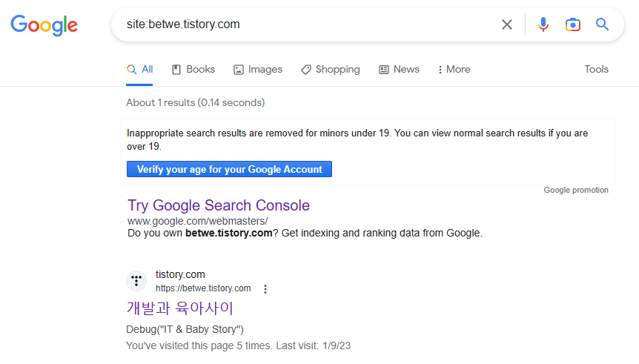Submit search with the magnifier icon

[x=602, y=24]
